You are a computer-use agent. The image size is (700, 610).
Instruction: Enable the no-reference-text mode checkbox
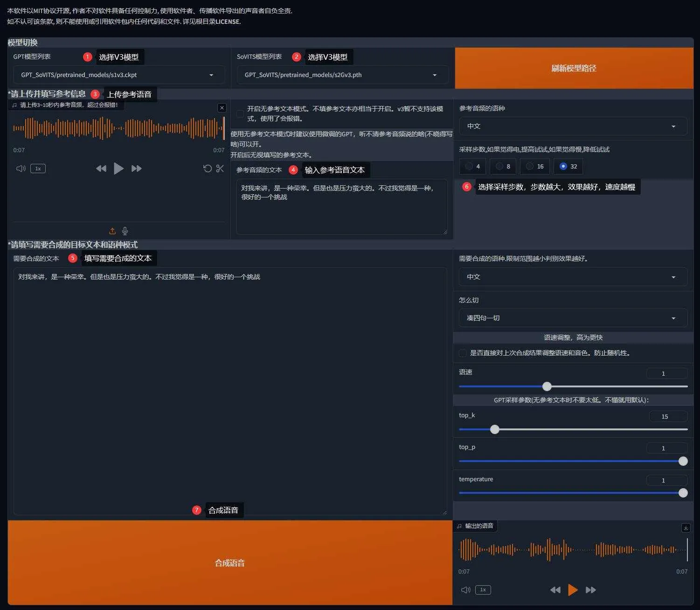[x=240, y=114]
